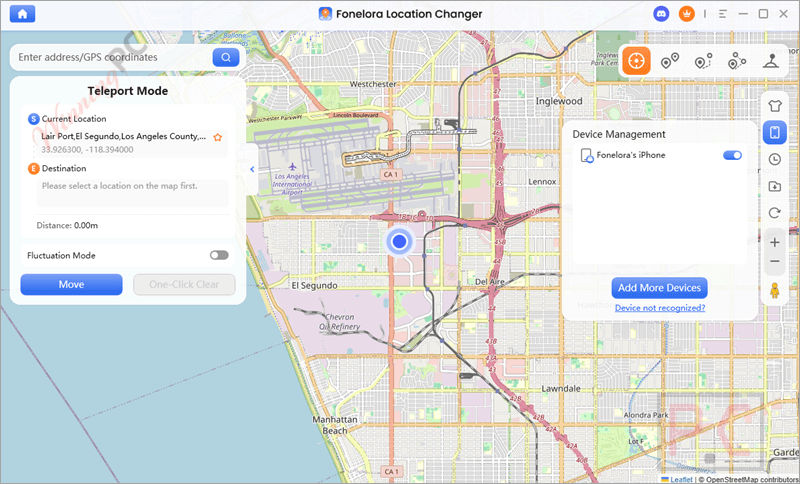800x484 pixels.
Task: Select Teleport Mode target icon
Action: coord(636,61)
